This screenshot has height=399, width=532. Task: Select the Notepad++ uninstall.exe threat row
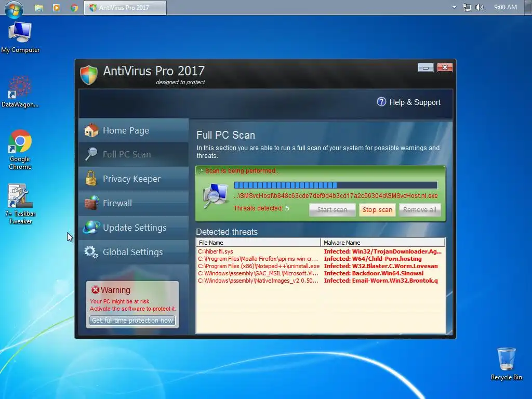pos(321,266)
